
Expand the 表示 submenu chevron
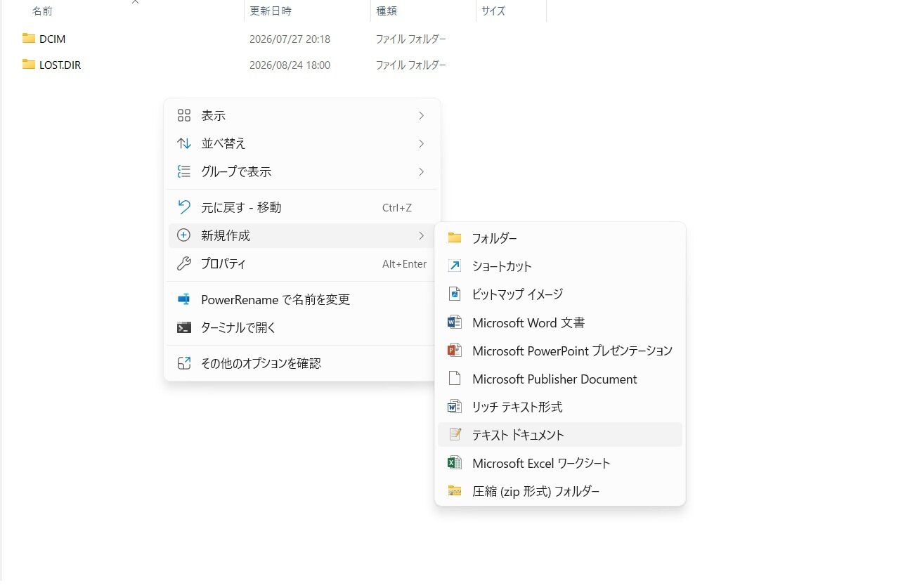tap(421, 115)
